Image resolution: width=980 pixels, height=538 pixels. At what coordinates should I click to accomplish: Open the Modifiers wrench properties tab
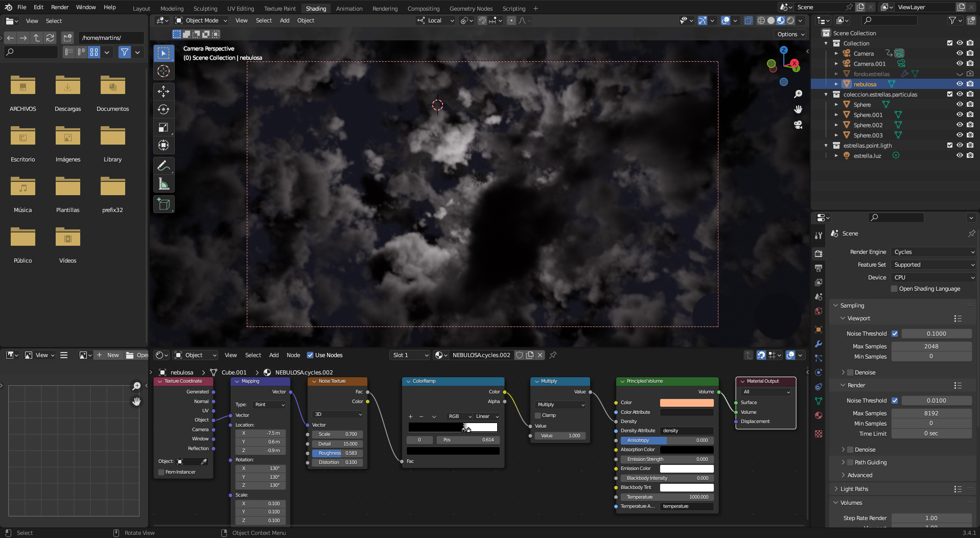tap(819, 344)
